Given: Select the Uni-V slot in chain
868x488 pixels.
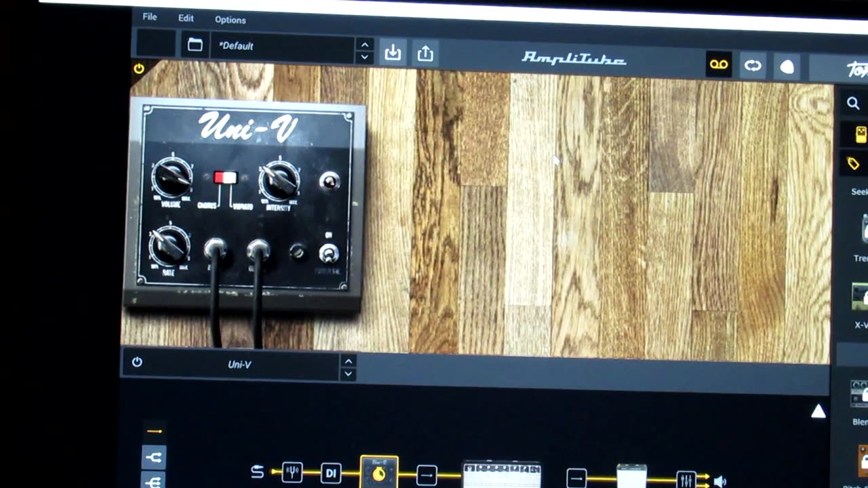Looking at the screenshot, I should pyautogui.click(x=379, y=472).
